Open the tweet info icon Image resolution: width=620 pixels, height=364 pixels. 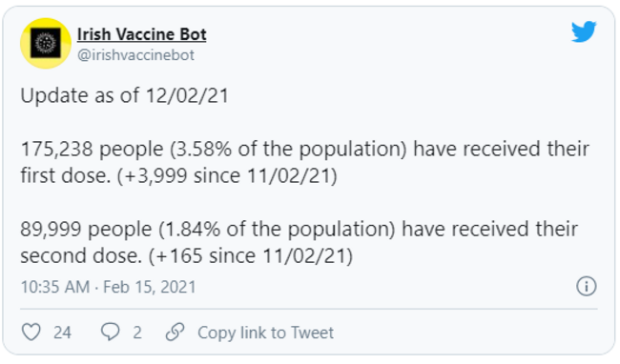586,286
